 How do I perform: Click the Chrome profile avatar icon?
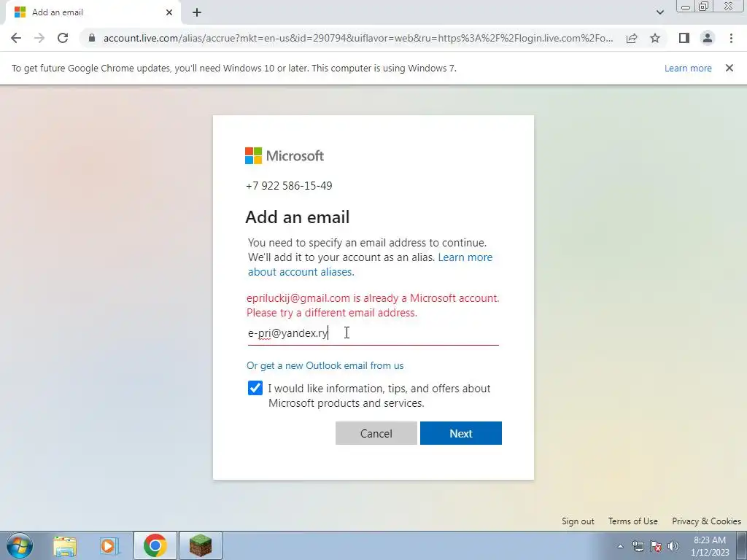click(708, 38)
